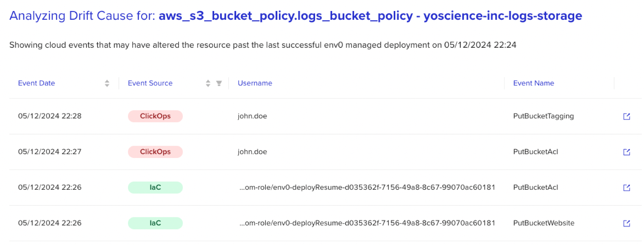Open external link for PutBucketWebsite event
The height and width of the screenshot is (245, 644).
[626, 223]
